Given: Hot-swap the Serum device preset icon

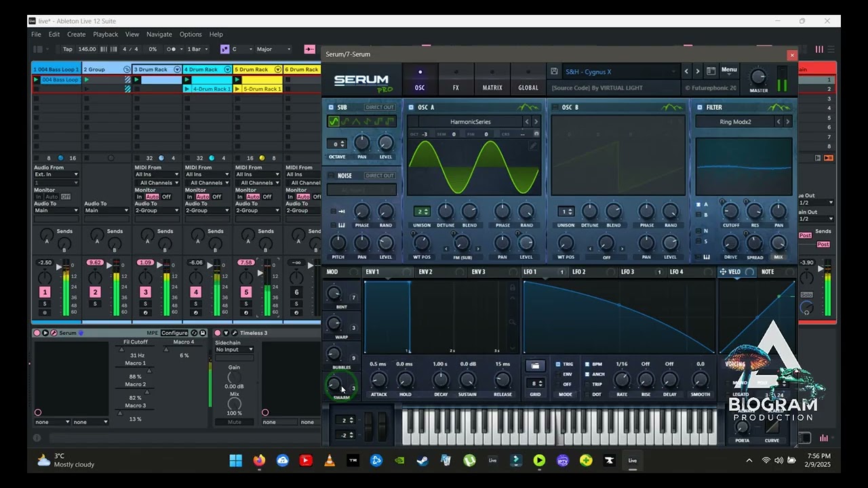Looking at the screenshot, I should click(x=194, y=333).
